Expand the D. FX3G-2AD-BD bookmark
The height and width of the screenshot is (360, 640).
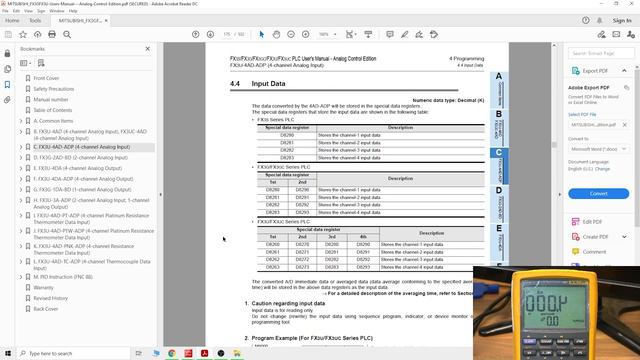(21, 158)
